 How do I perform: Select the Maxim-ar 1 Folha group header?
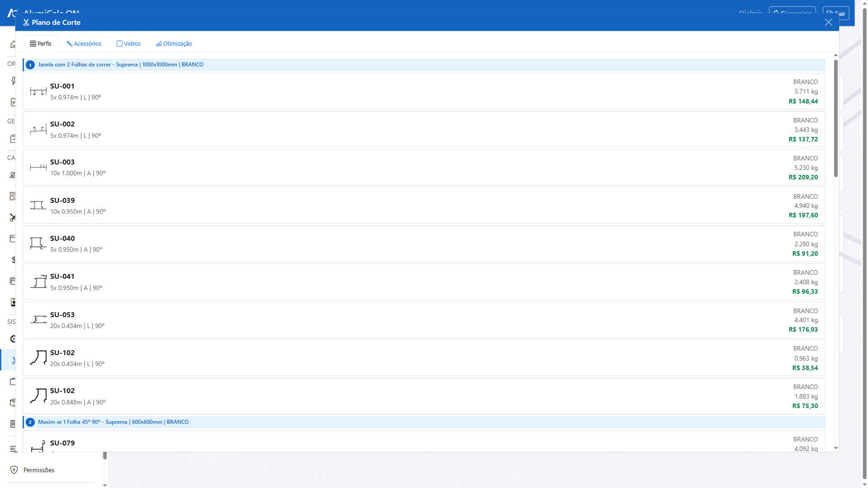(x=424, y=422)
